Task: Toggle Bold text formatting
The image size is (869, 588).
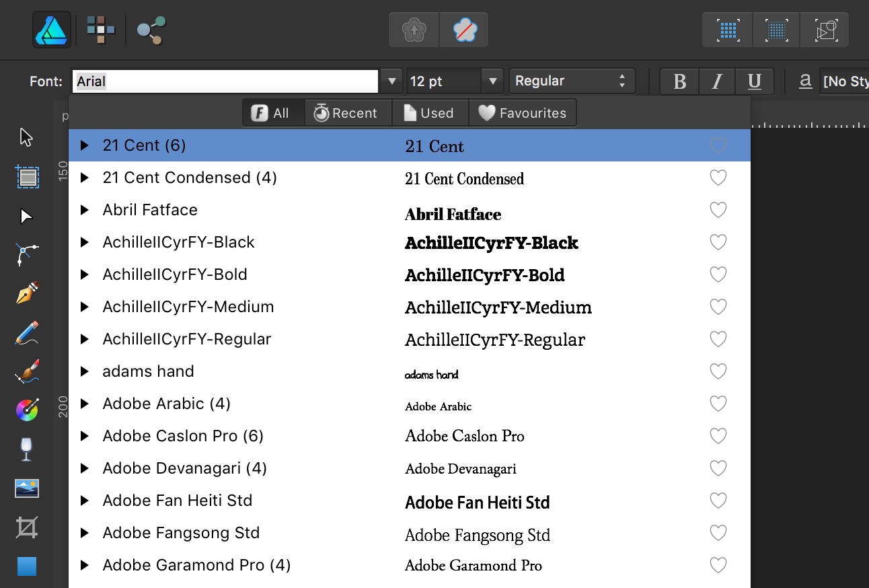Action: 679,81
